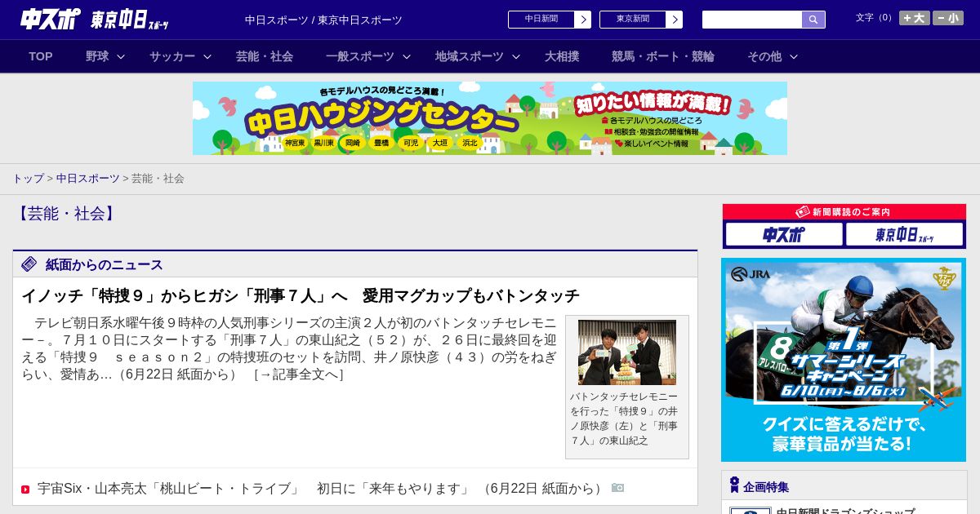Click the 紙面からのニュース section icon
Viewport: 980px width, 514px height.
pyautogui.click(x=29, y=264)
